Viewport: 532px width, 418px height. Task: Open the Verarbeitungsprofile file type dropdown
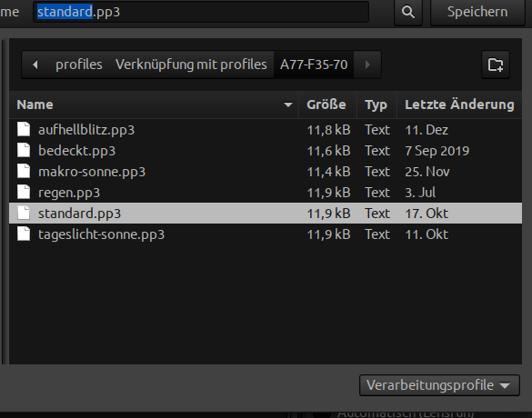[439, 385]
